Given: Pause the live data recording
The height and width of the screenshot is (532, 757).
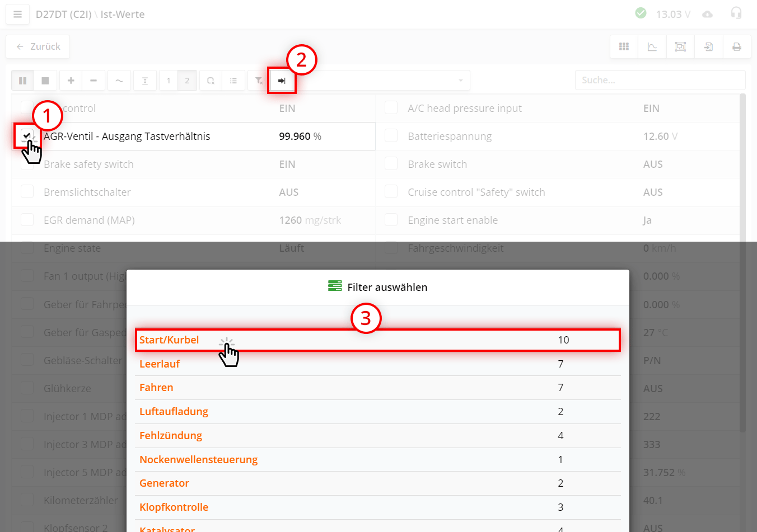Looking at the screenshot, I should tap(22, 81).
